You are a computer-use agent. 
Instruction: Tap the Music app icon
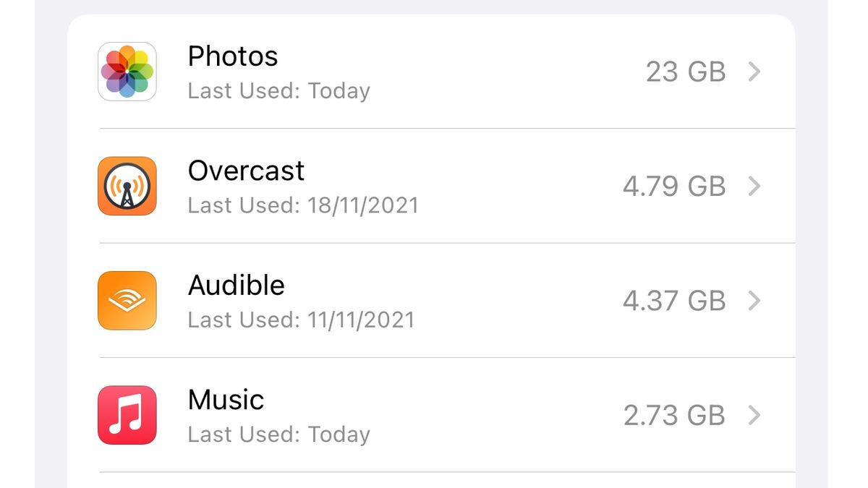click(x=127, y=414)
